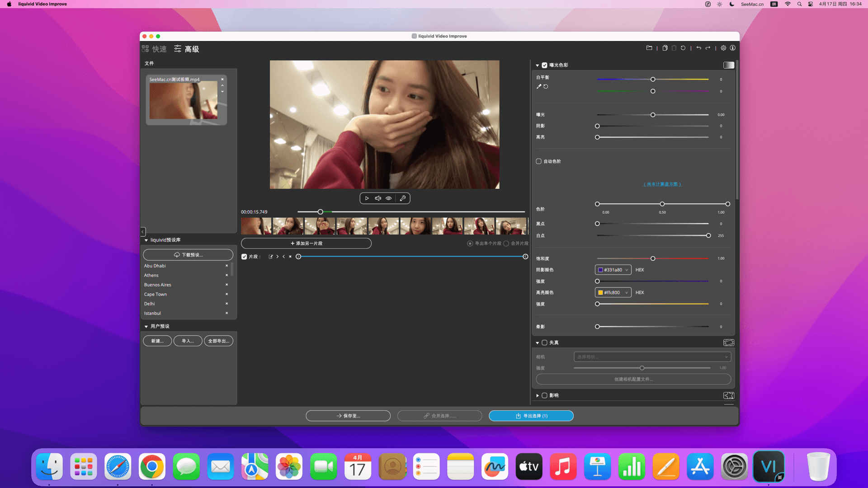868x488 pixels.
Task: Open the 高亮颜色 #ffc800 color dropdown
Action: coord(613,293)
